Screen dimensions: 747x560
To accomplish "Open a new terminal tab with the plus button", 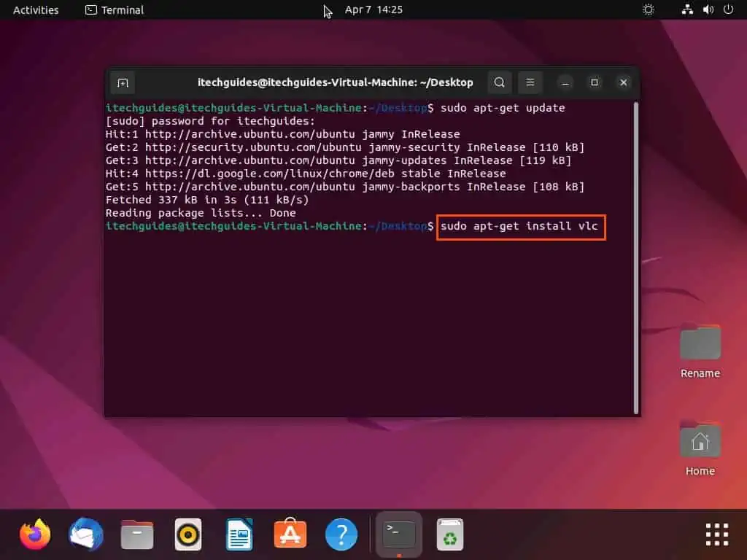I will [x=122, y=82].
